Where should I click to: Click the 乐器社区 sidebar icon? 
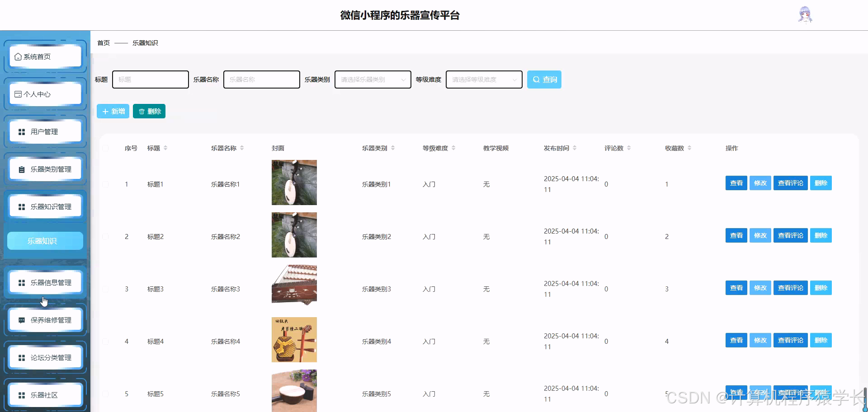(21, 394)
